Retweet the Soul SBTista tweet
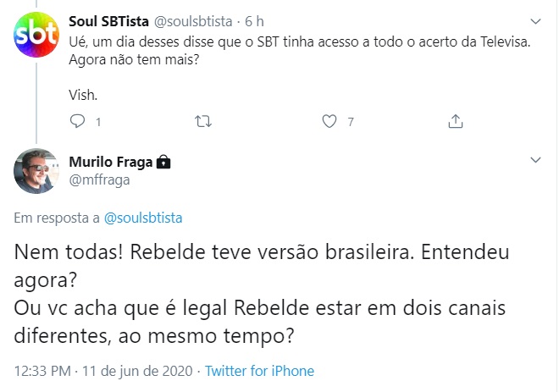This screenshot has width=559, height=392. pyautogui.click(x=203, y=121)
